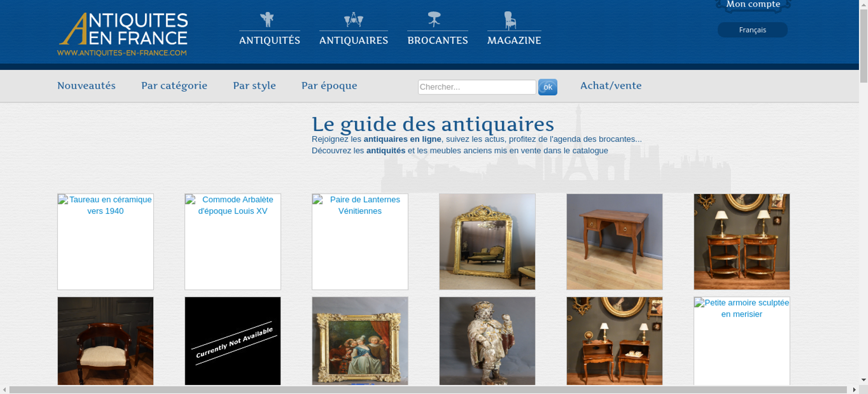The width and height of the screenshot is (868, 394).
Task: Open the Par style menu
Action: coord(254,86)
